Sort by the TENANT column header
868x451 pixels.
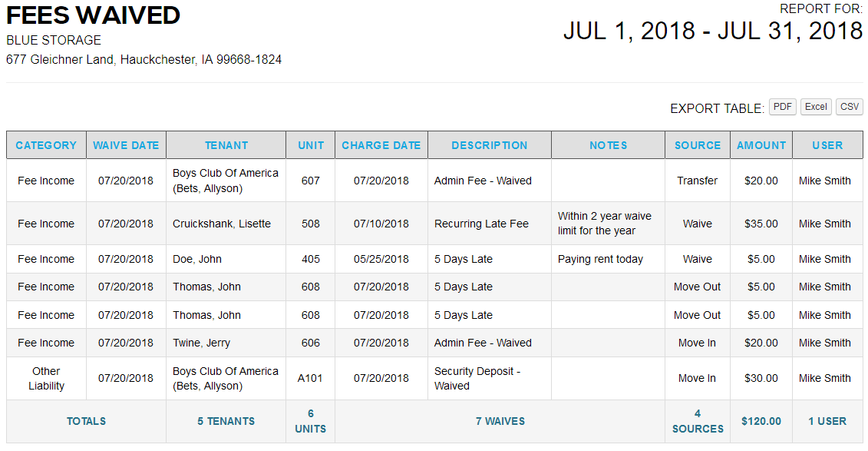(226, 144)
